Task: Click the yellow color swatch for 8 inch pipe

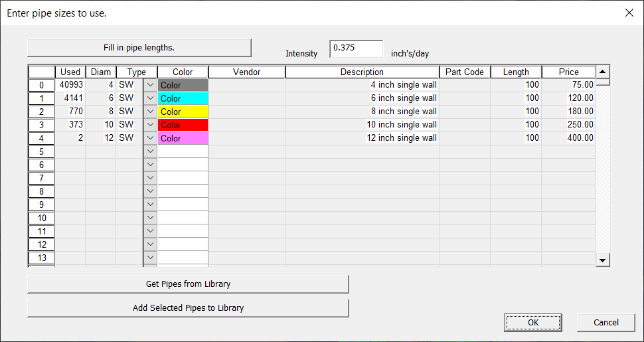Action: pos(183,112)
